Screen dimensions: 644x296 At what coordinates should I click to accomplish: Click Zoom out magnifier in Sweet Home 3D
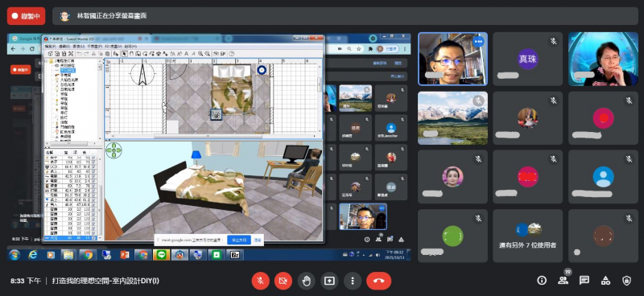point(208,54)
